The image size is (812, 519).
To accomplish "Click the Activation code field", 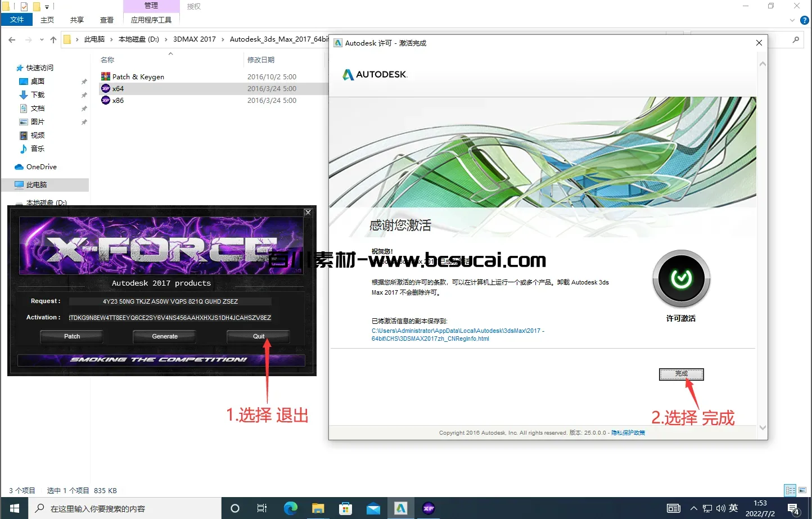I will coord(170,318).
